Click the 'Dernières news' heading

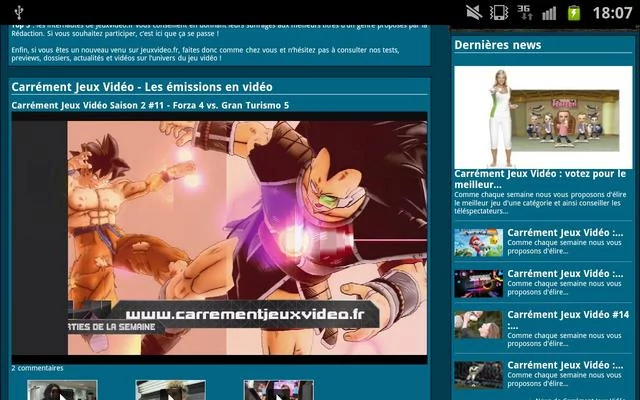coord(498,45)
